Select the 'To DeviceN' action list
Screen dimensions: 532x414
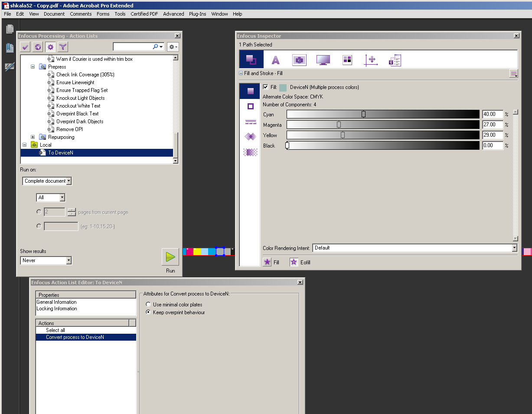click(97, 153)
